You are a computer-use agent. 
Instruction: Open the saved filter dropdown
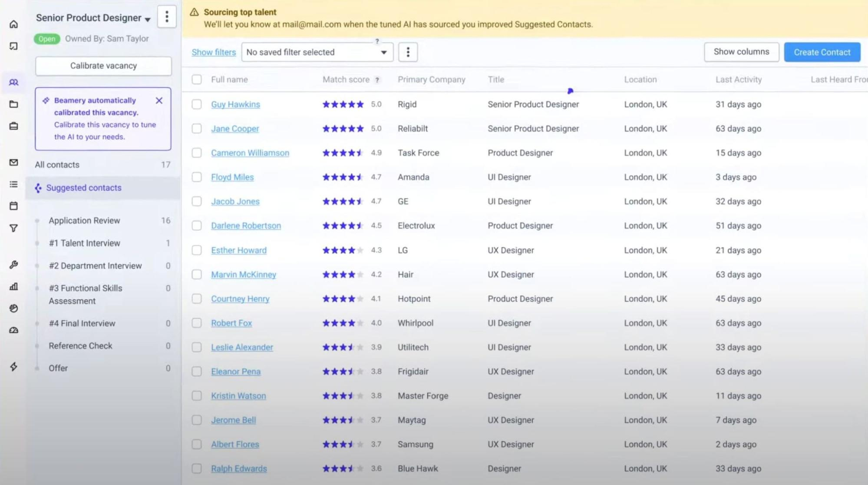pyautogui.click(x=317, y=52)
